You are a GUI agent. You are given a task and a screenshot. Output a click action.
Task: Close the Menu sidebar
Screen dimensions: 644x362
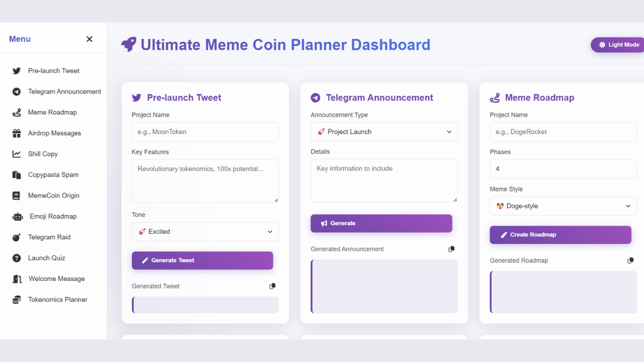90,39
